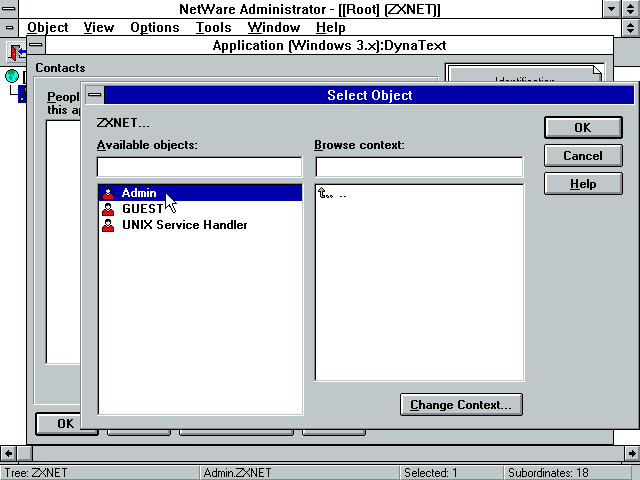The height and width of the screenshot is (480, 640).
Task: Click the exit door toolbar icon
Action: point(16,52)
